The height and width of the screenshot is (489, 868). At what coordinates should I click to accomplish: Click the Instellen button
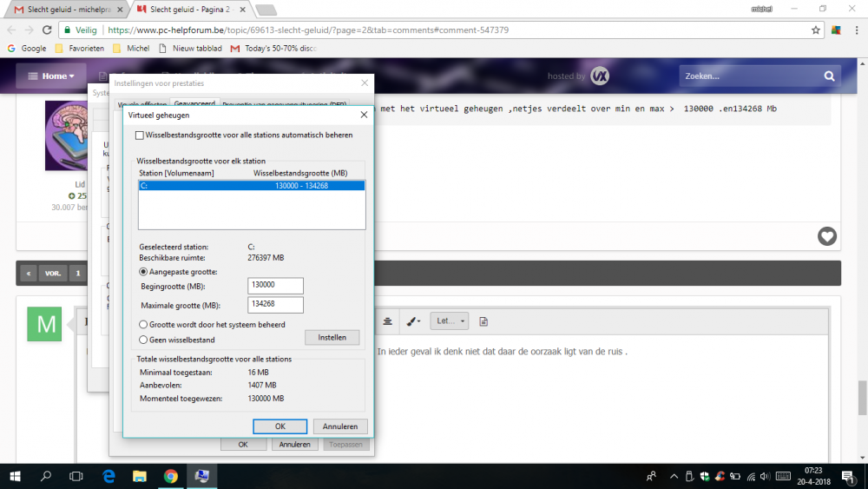pos(332,337)
